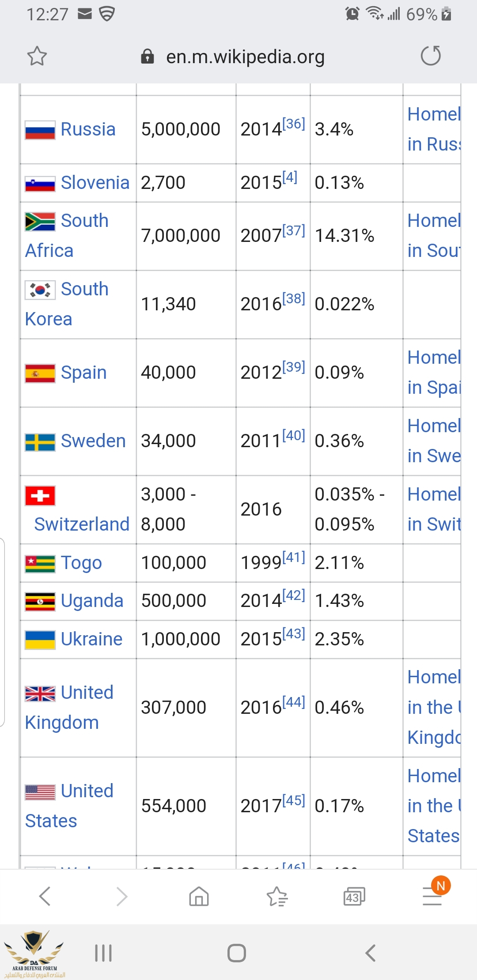This screenshot has width=477, height=980.
Task: Bookmark page with star icon
Action: coord(37,56)
